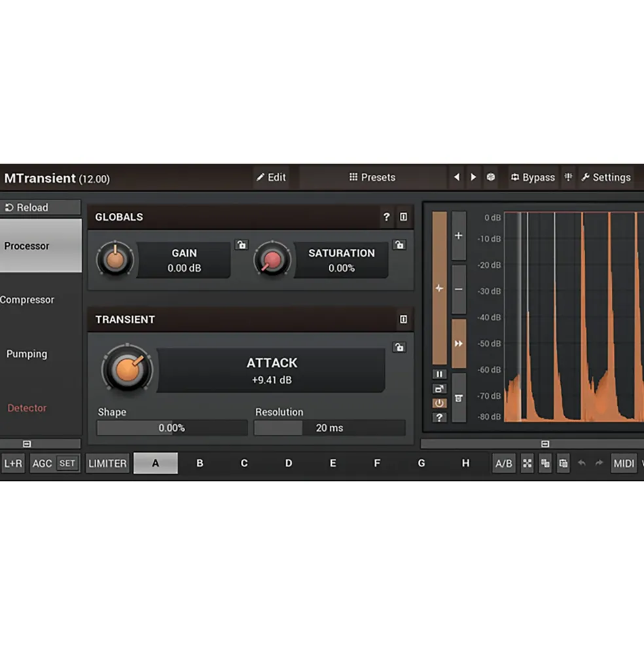Click the random preset dice icon

pos(491,177)
